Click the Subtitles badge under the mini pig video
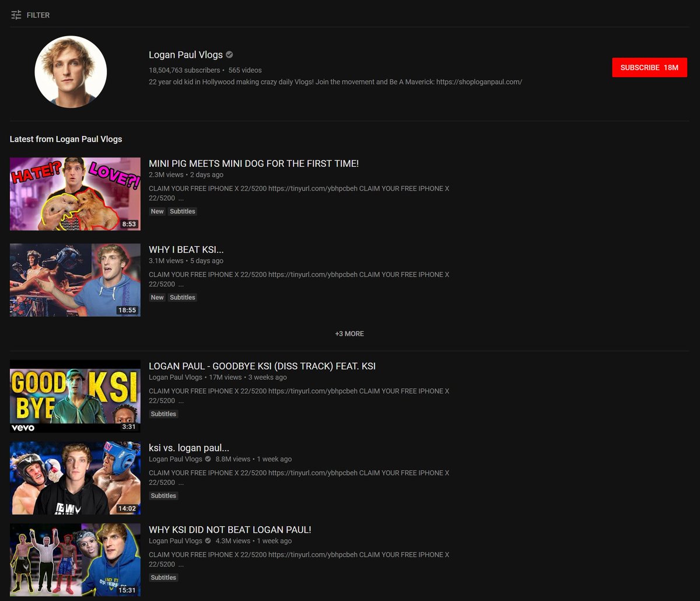The height and width of the screenshot is (601, 700). tap(183, 211)
